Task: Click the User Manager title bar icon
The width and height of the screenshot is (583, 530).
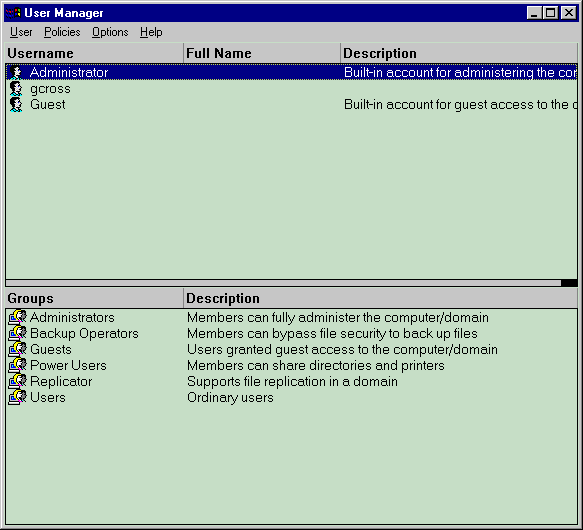Action: pyautogui.click(x=13, y=13)
